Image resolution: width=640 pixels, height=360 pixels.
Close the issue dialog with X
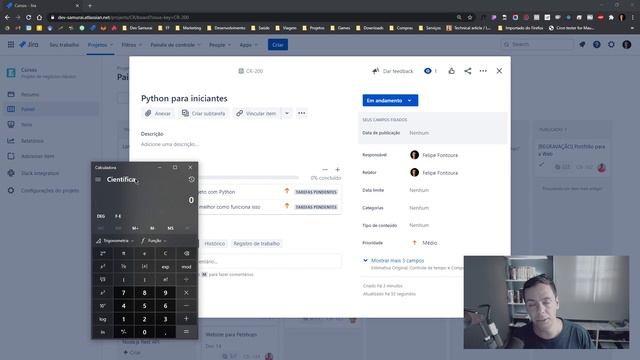(x=499, y=71)
